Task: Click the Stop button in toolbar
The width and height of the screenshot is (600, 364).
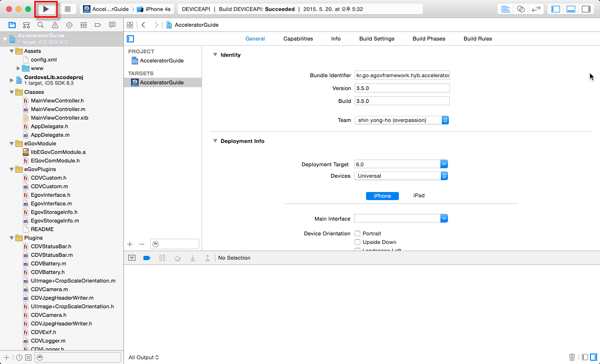Action: click(x=68, y=9)
